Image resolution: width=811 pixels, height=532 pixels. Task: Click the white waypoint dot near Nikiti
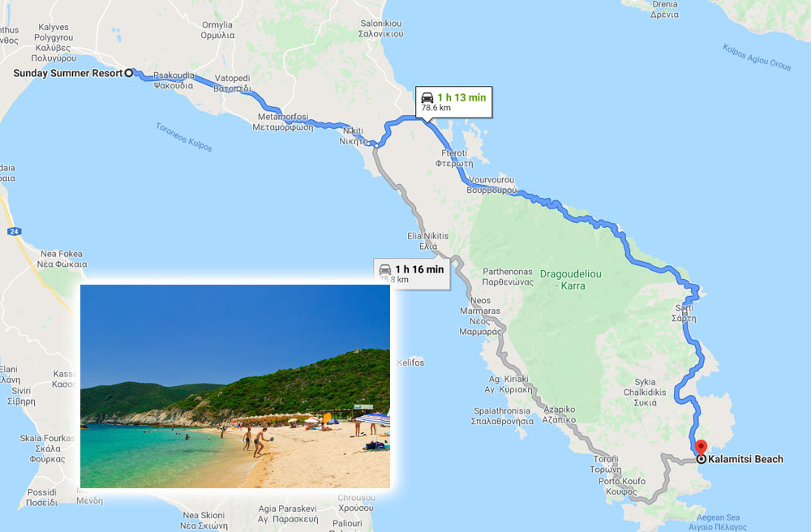376,146
